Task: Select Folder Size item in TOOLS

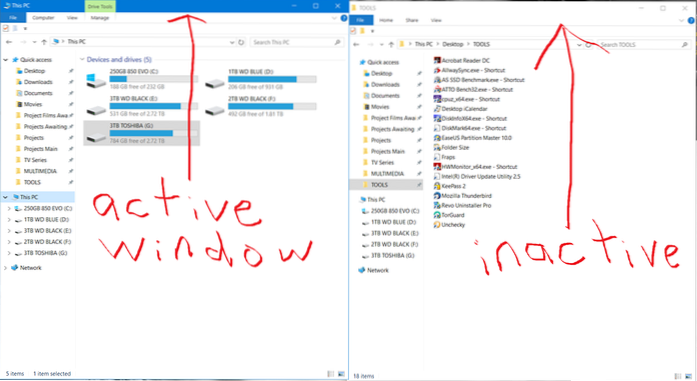Action: [451, 148]
